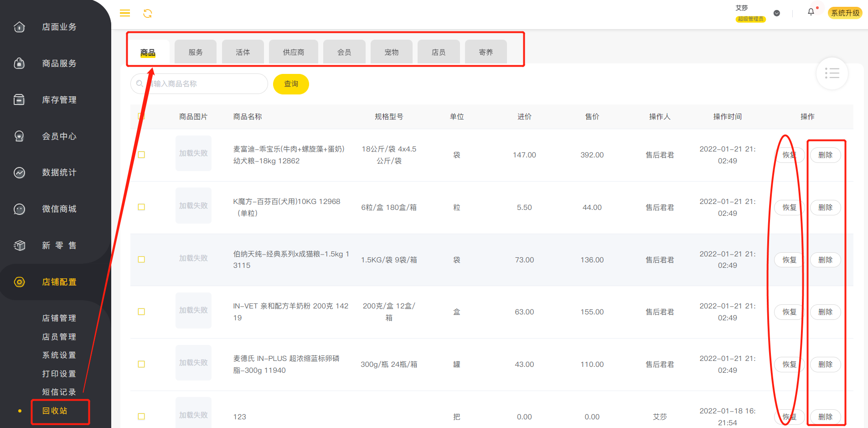868x428 pixels.
Task: Switch to the 服务 tab
Action: 196,52
